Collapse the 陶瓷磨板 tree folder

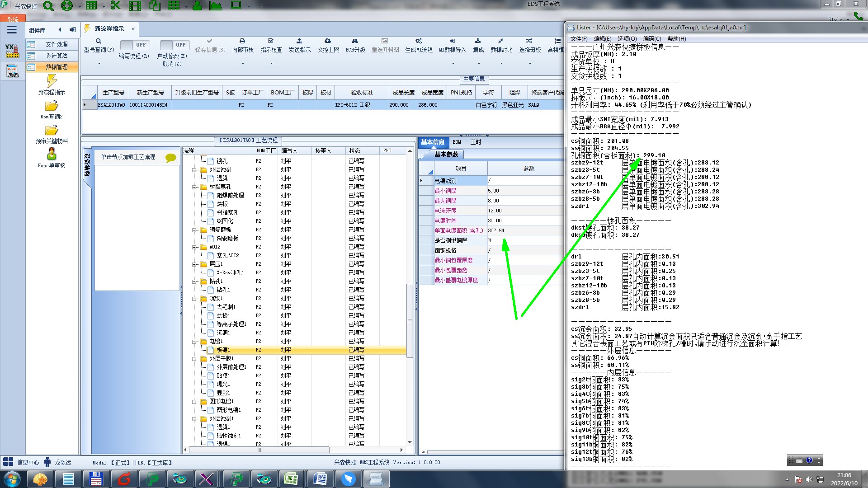point(194,230)
